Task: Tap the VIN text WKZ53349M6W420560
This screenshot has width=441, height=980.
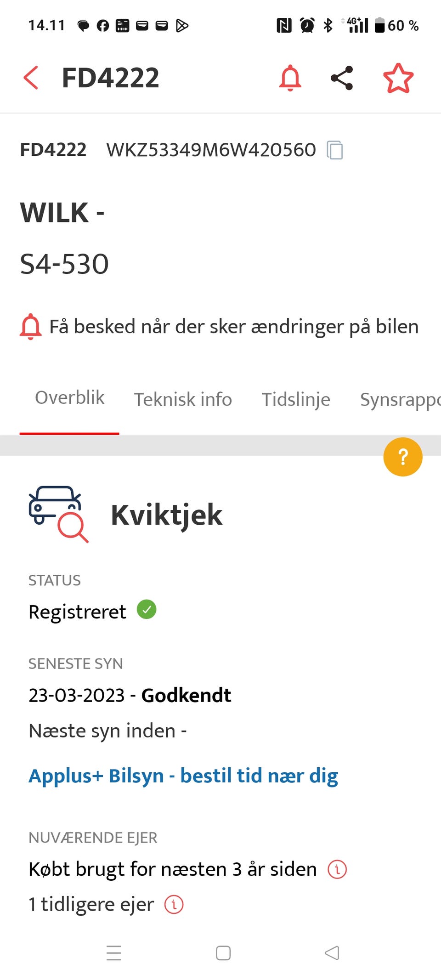Action: click(x=211, y=150)
